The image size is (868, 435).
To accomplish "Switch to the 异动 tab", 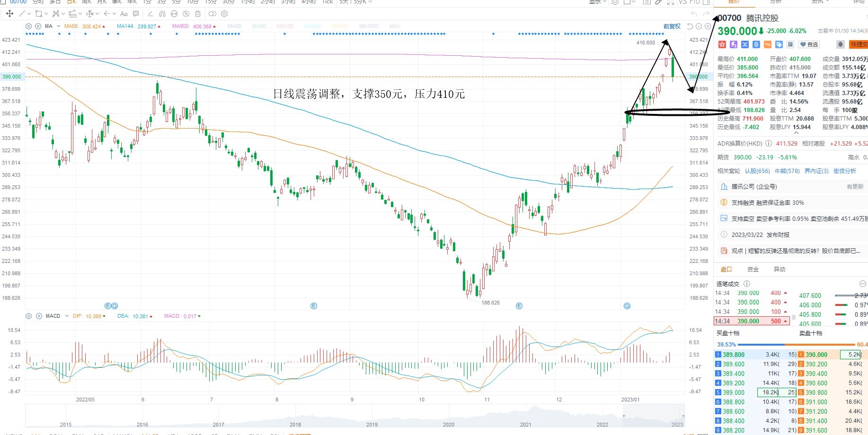I will (779, 270).
